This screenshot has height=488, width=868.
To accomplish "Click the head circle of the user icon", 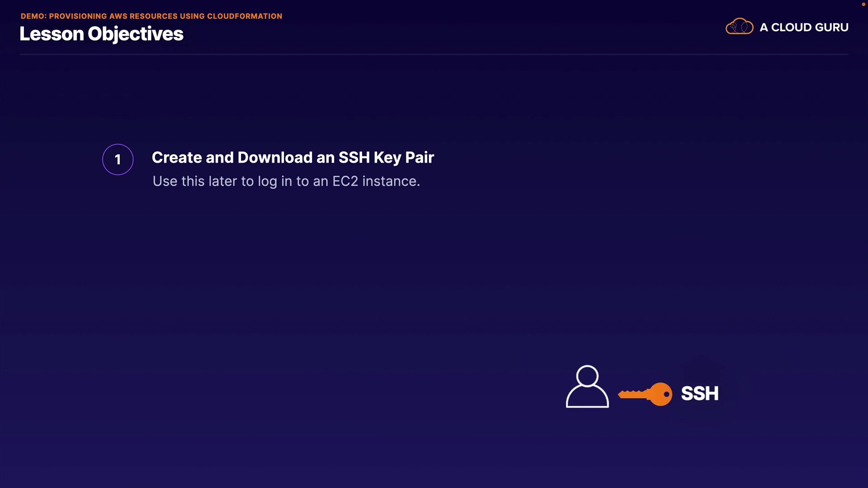I will point(587,376).
